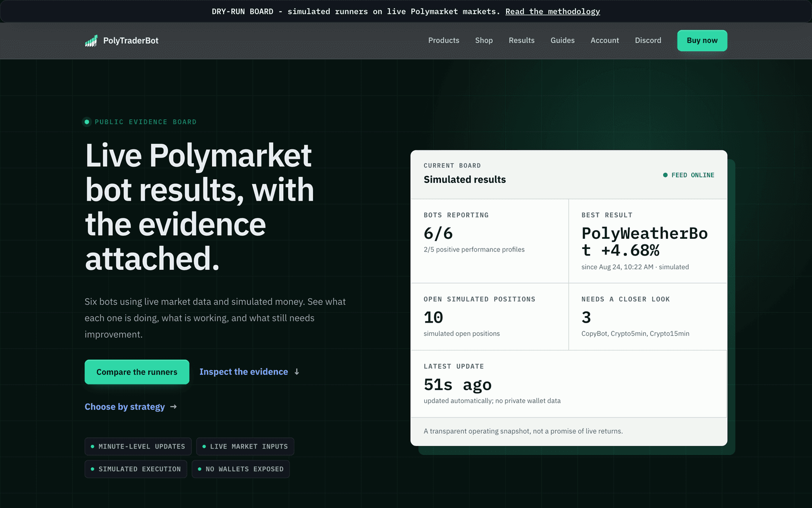
Task: Click the PolyTraderBot bar-chart logo icon
Action: [91, 41]
